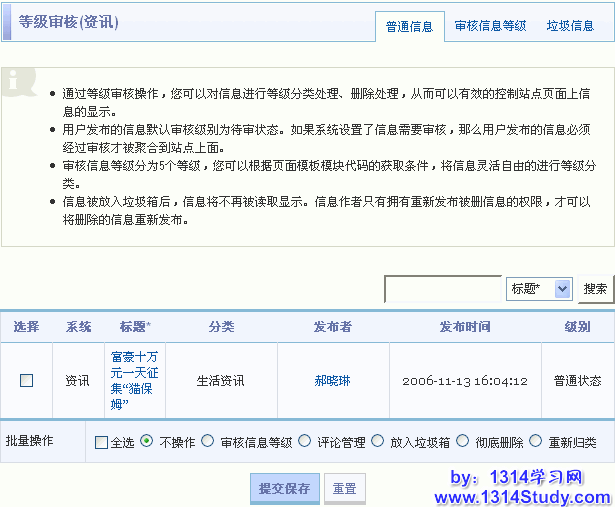This screenshot has width=615, height=507.
Task: Click the 批量操作 label
Action: (x=29, y=441)
